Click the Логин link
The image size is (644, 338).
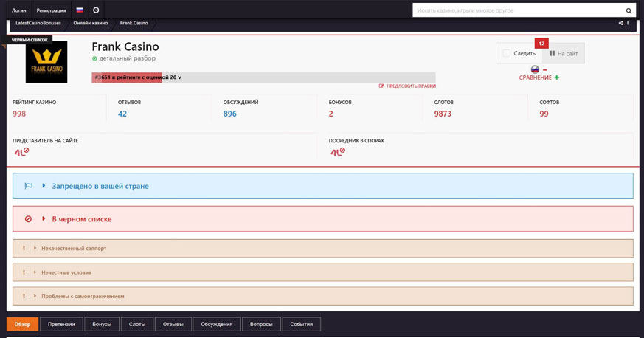coord(19,10)
